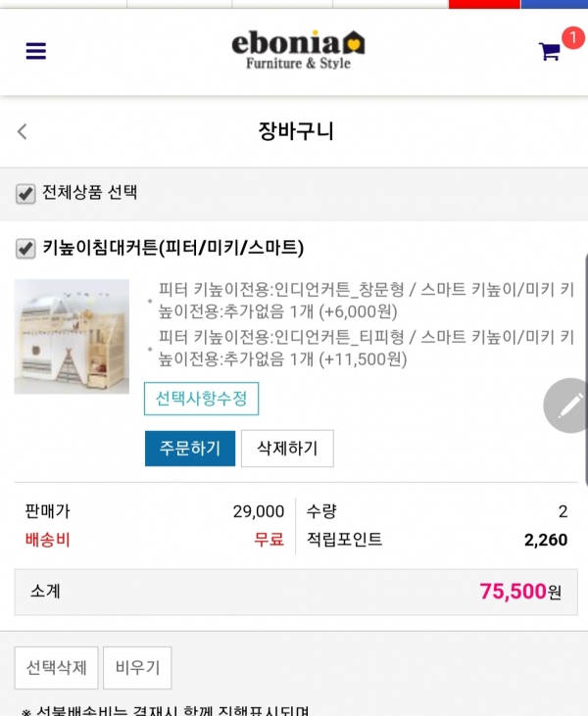Click the 선택삭제 button
Screen dimensions: 588x716
56,668
